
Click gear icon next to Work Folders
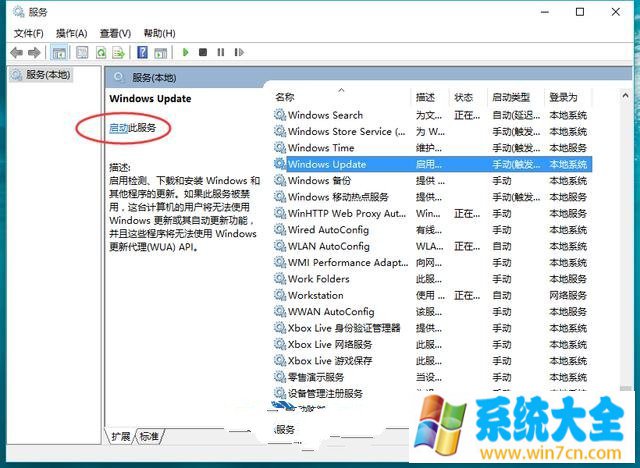pos(280,279)
